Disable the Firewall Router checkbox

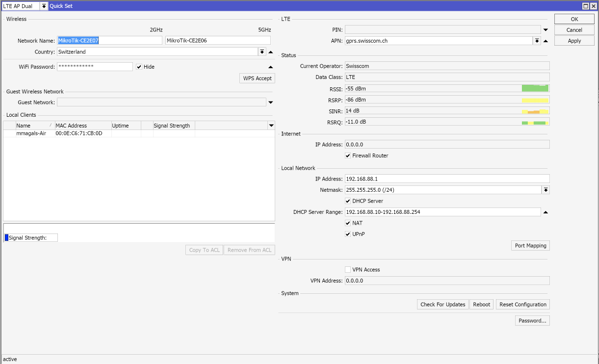[348, 156]
